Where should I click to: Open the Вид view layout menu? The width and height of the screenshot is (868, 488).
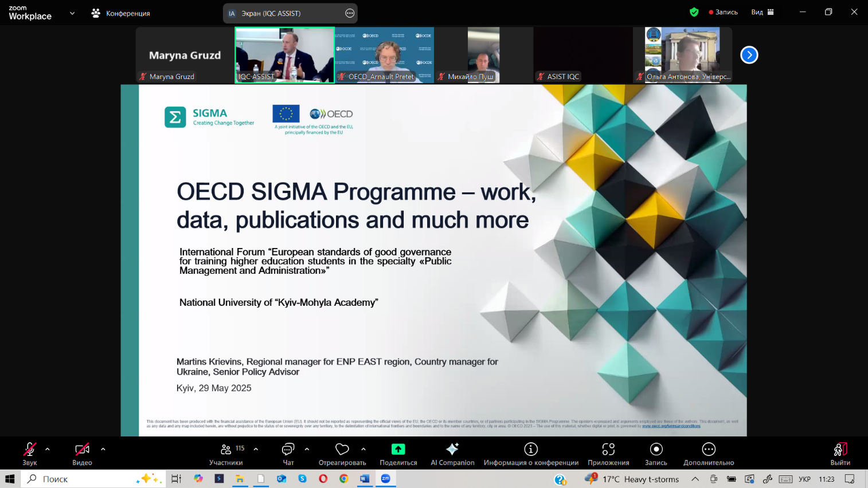pyautogui.click(x=763, y=12)
